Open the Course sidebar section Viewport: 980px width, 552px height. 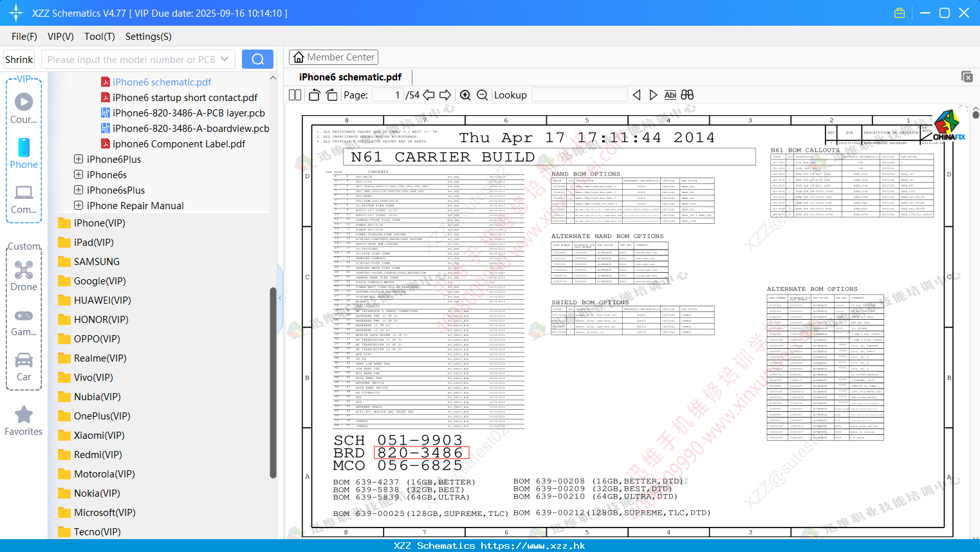(24, 108)
